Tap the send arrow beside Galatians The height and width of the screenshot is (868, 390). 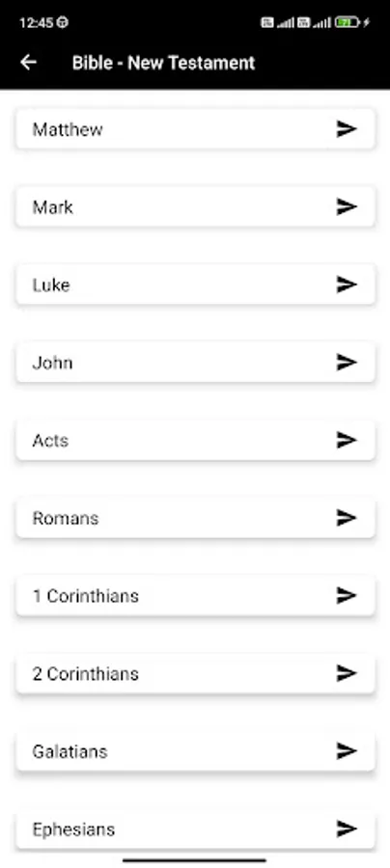coord(347,751)
